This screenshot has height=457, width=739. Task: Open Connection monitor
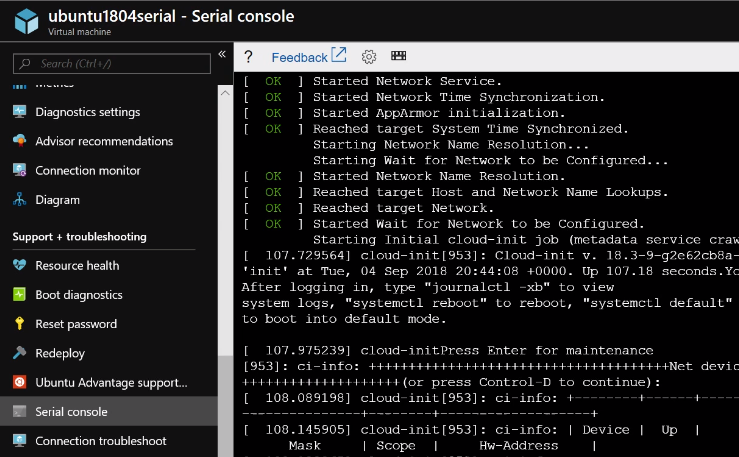click(x=88, y=171)
